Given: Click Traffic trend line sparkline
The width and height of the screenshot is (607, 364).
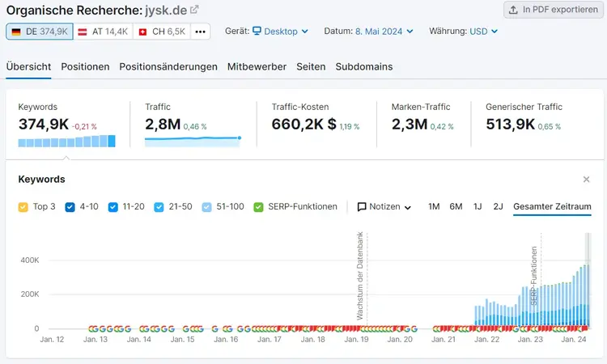Looking at the screenshot, I should pos(193,141).
